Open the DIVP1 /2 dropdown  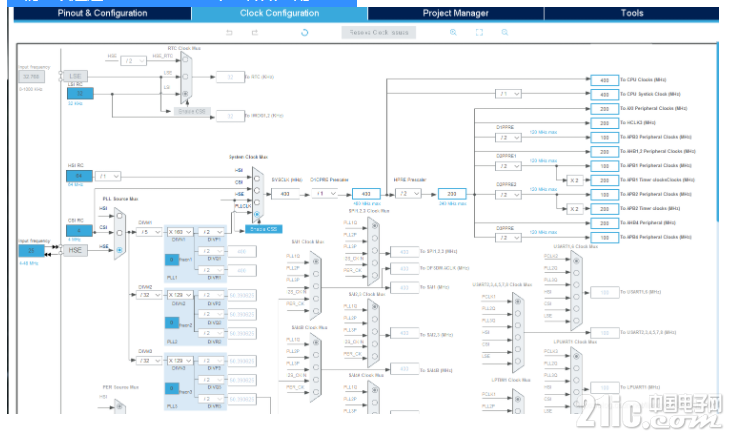[x=211, y=232]
